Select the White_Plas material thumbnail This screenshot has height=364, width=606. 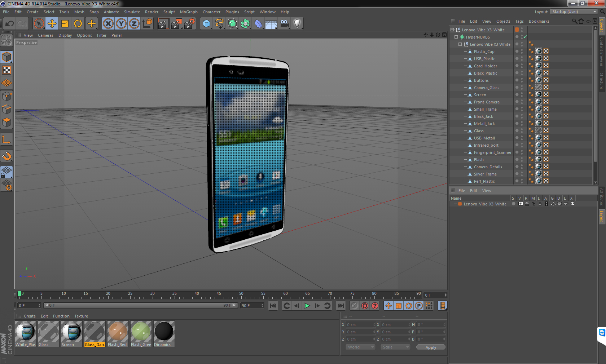tap(25, 334)
